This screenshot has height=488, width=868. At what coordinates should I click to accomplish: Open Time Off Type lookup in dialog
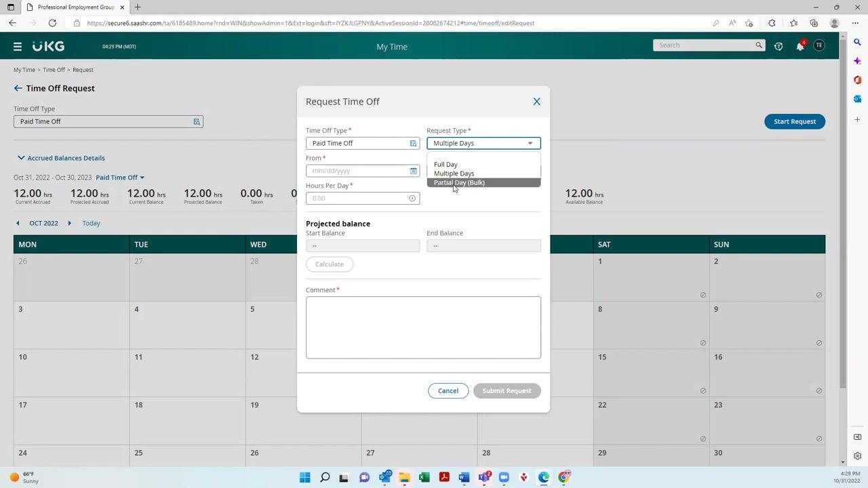pyautogui.click(x=413, y=144)
